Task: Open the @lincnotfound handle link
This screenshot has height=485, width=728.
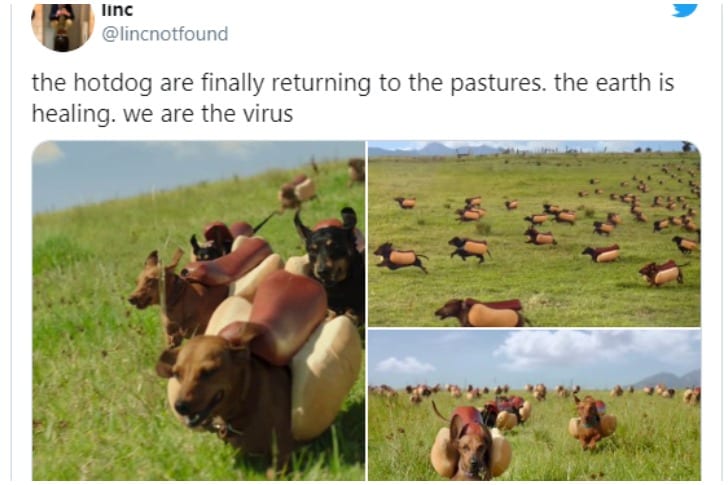Action: click(x=165, y=34)
